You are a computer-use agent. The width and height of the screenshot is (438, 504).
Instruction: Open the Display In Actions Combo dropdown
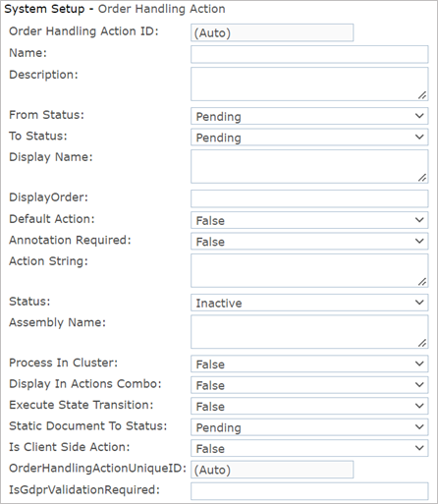[309, 385]
